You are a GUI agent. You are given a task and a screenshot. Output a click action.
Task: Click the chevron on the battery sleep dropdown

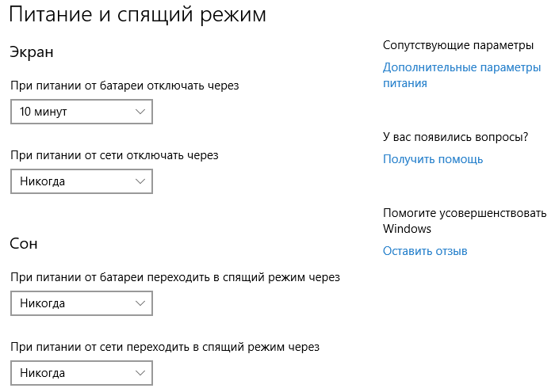[141, 303]
